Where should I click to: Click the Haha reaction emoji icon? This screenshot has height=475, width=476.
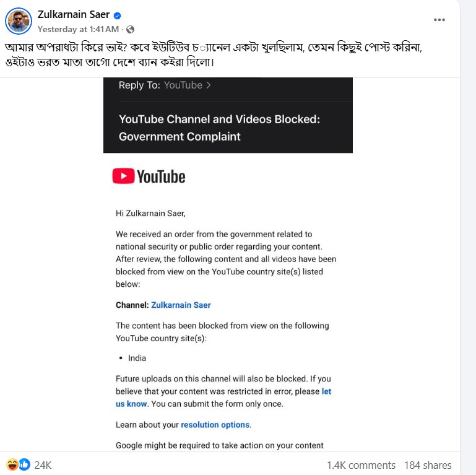12,464
